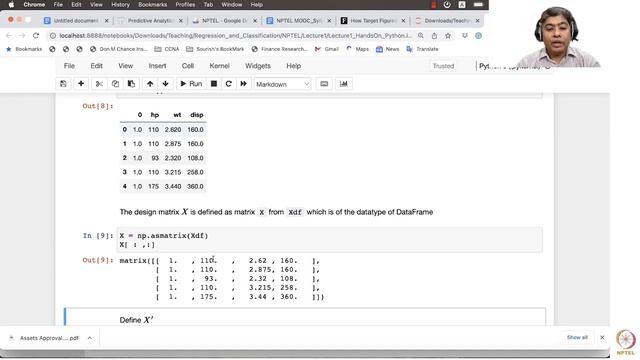Open the Jupyter Help menu

293,66
